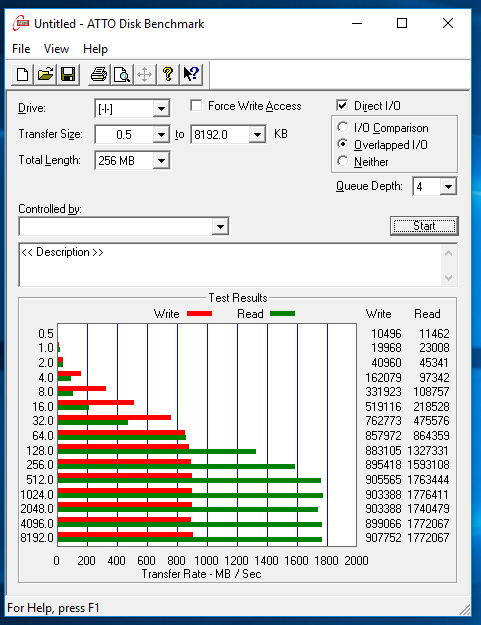Viewport: 481px width, 625px height.
Task: Click the New document toolbar icon
Action: click(22, 74)
